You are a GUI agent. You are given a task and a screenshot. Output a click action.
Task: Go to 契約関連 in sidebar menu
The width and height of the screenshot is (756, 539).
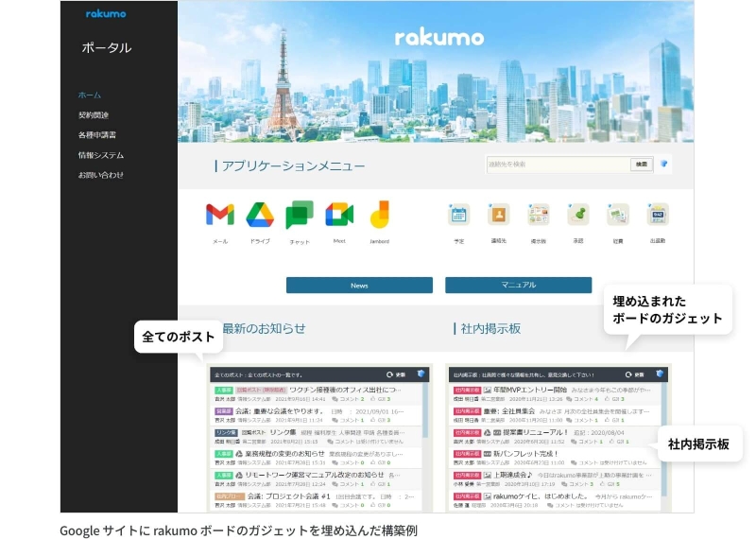(94, 114)
